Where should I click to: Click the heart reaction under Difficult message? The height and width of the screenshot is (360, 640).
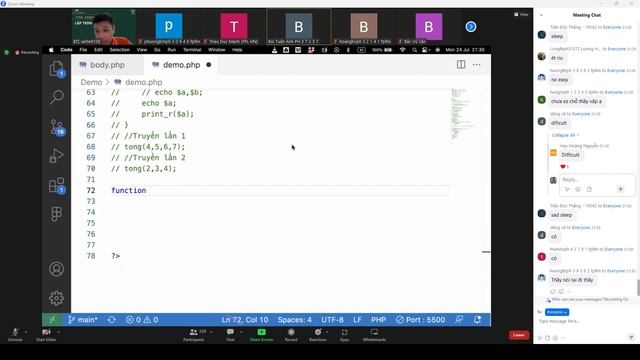pos(564,167)
